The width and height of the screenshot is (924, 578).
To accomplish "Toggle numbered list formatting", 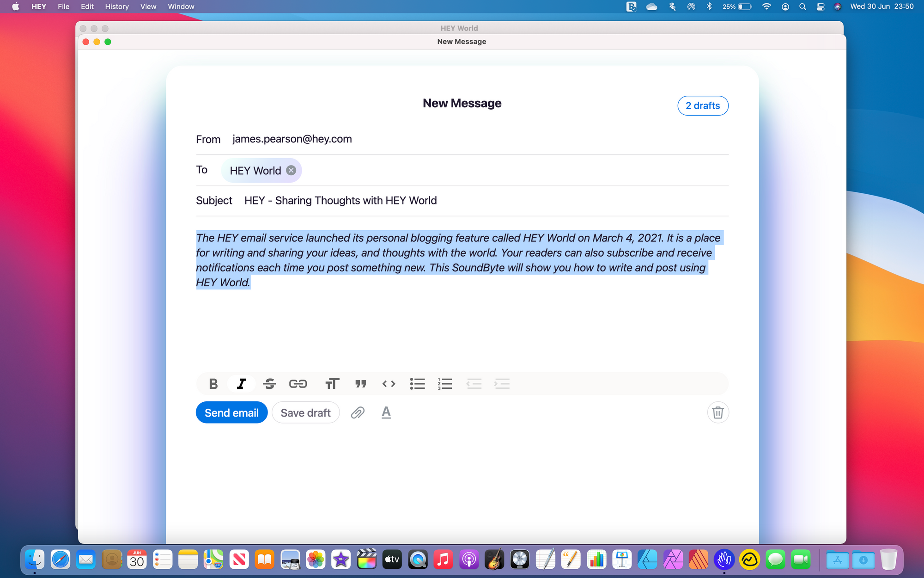I will 445,383.
